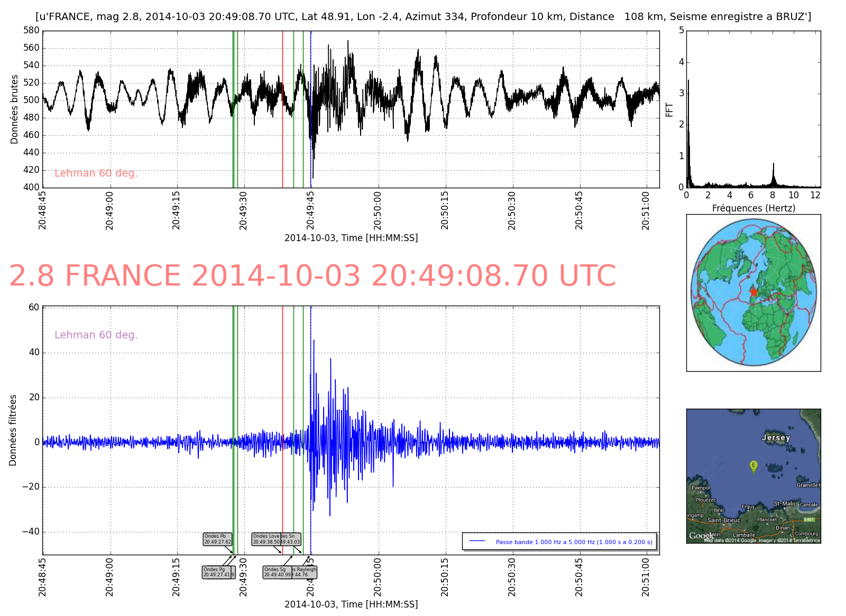Click the Ondes Love annotation box

(265, 539)
